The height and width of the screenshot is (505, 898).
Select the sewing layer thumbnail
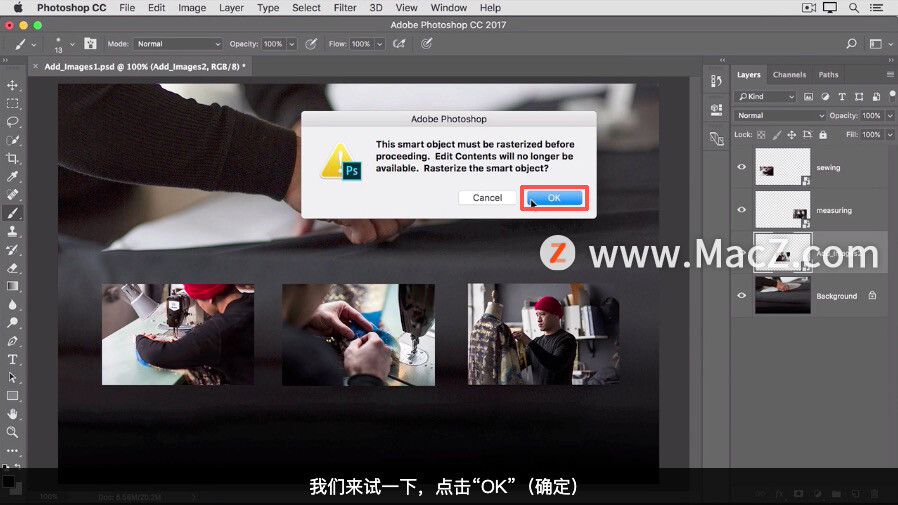[x=782, y=167]
